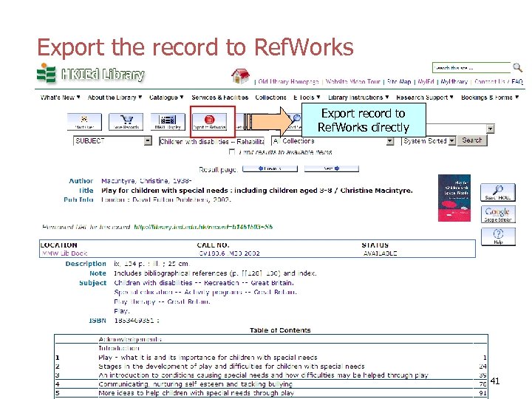Expand the Bookings & Forms menu
This screenshot has height=399, width=532.
490,98
